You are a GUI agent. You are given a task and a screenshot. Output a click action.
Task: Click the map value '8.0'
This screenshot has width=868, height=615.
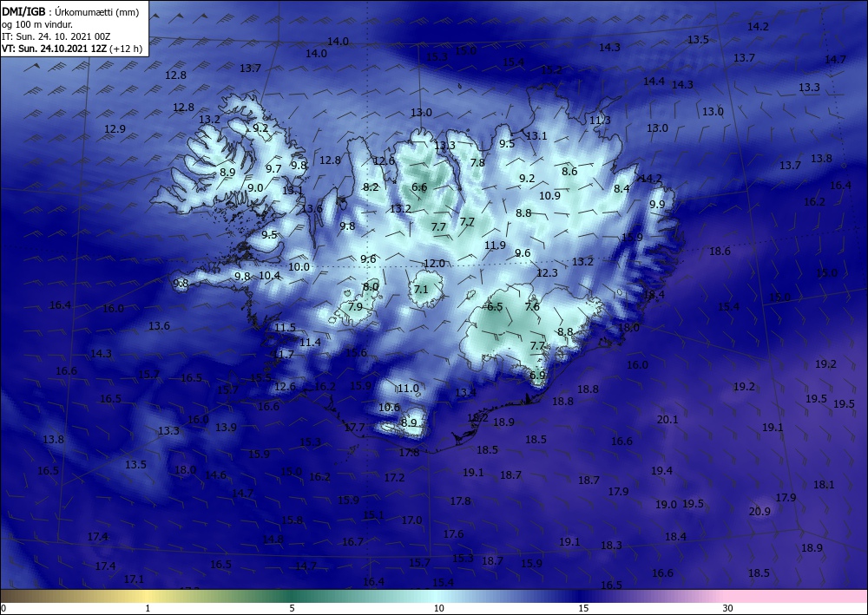coord(371,286)
